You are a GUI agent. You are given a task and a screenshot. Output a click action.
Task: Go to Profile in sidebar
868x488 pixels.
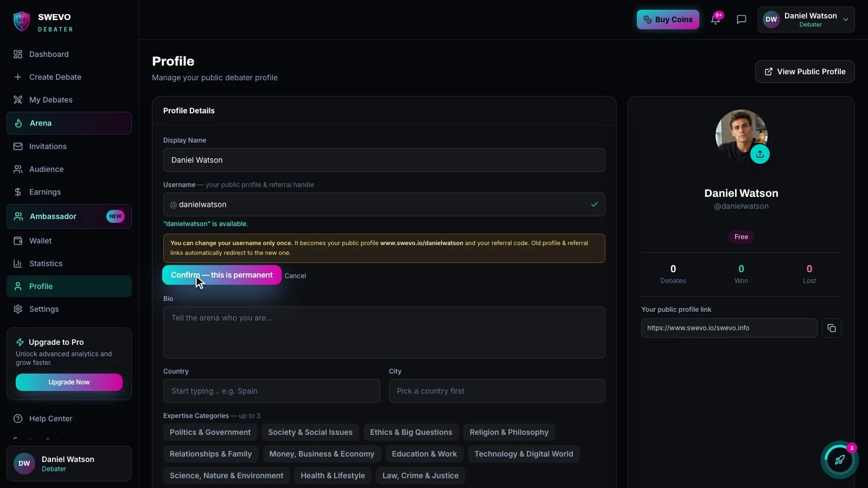69,286
